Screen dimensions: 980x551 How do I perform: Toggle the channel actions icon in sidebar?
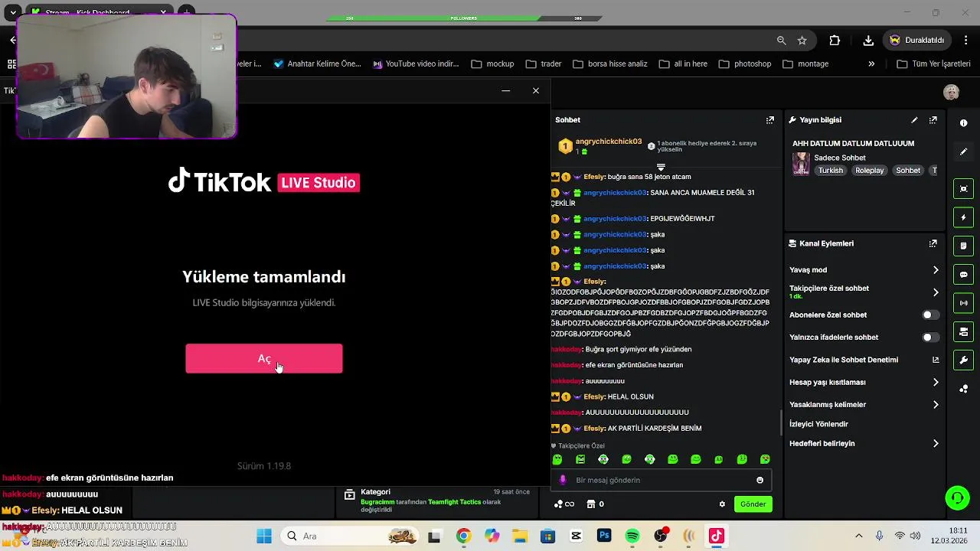pyautogui.click(x=963, y=331)
